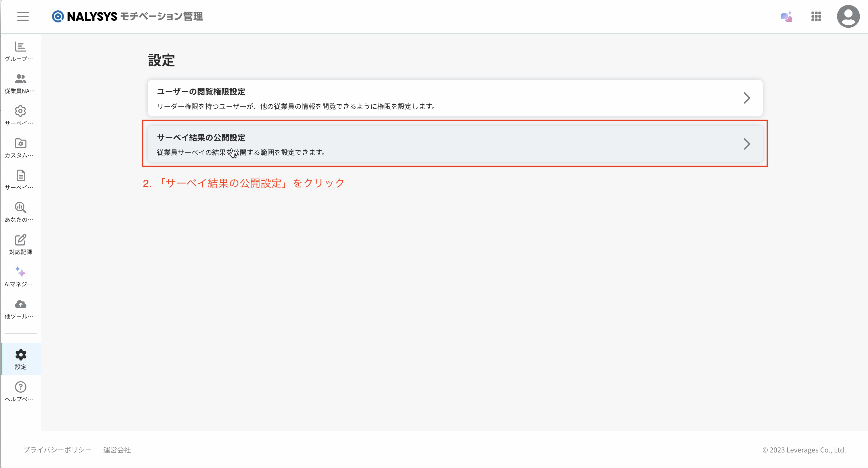Click the プライバシーポリシー footer link
The image size is (868, 468).
point(57,450)
